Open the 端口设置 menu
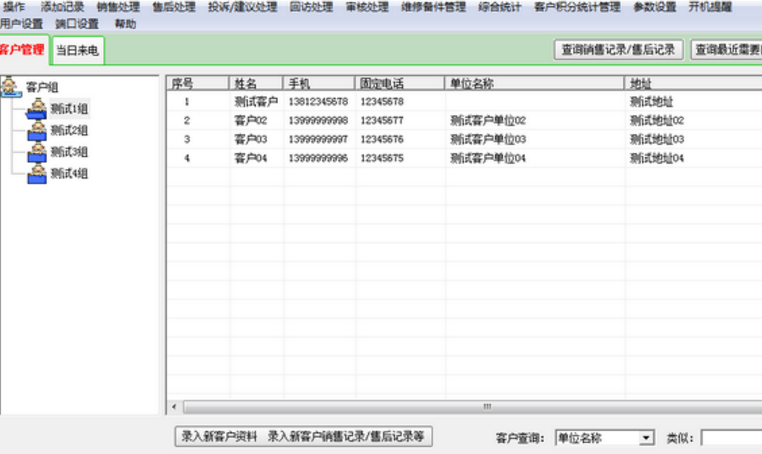 (77, 23)
